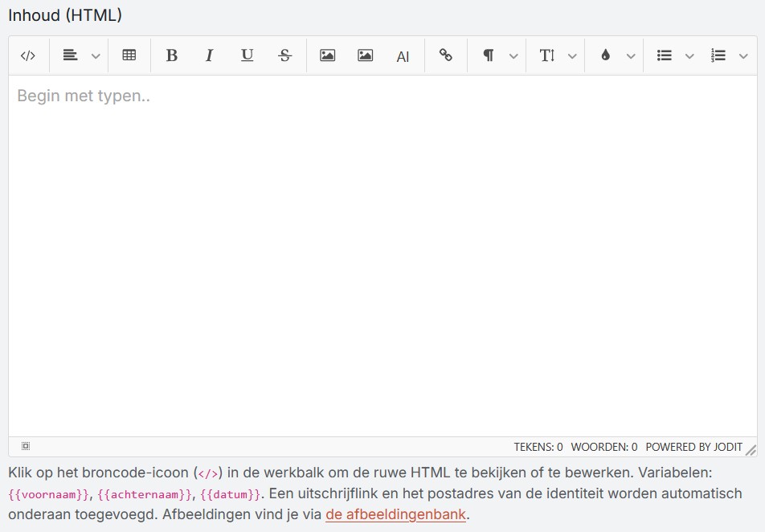Click the 'Inhoud (HTML)' label
Screen dimensions: 765x532
[x=65, y=15]
